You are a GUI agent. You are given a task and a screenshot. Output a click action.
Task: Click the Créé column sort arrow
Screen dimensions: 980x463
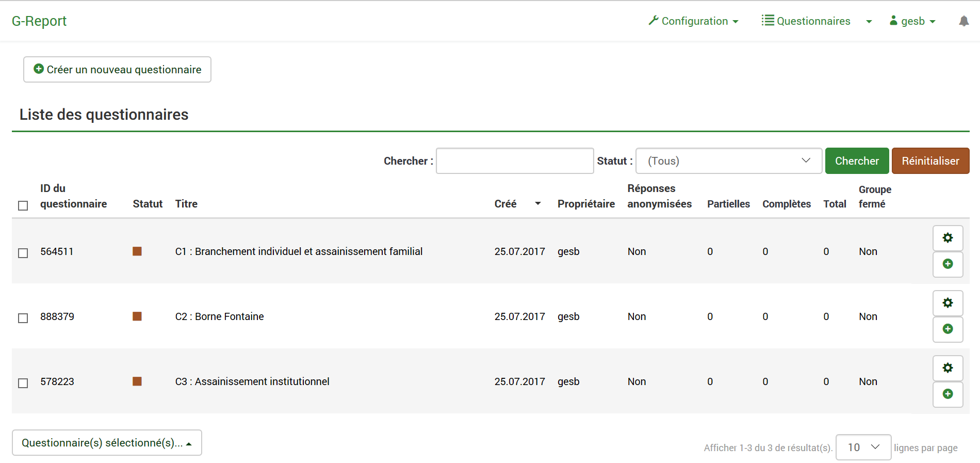(537, 204)
